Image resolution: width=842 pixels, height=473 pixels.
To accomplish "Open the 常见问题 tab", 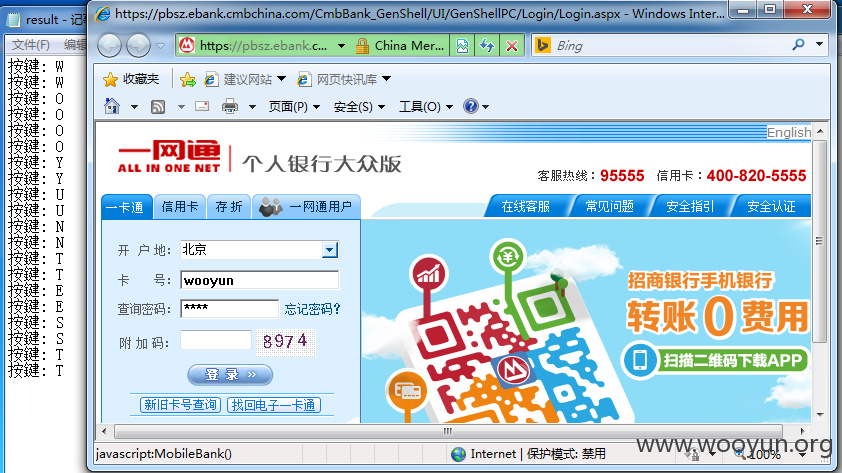I will pos(609,207).
